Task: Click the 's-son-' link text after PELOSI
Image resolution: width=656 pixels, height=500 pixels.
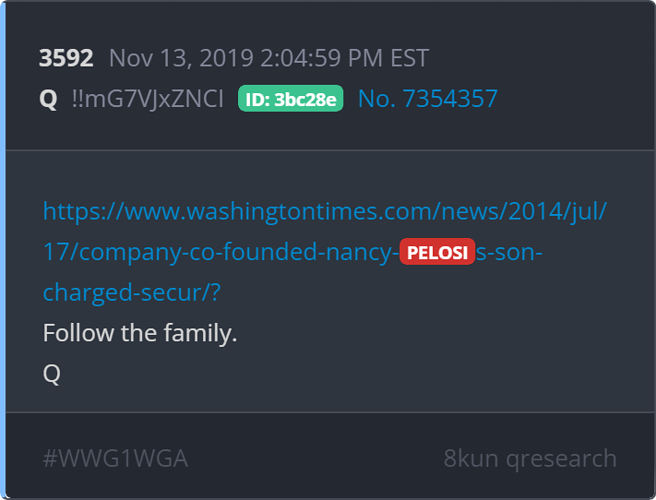Action: click(509, 252)
